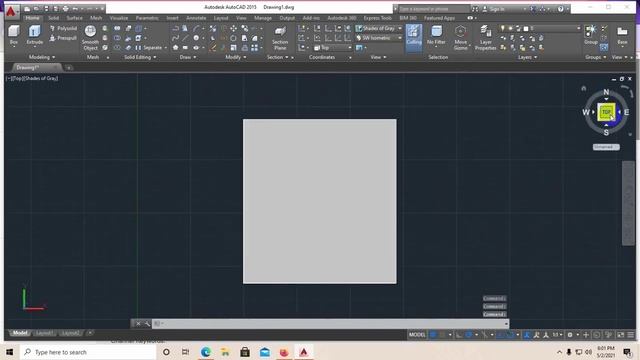Open the Unnamed UCS dropdown below ViewCube
The width and height of the screenshot is (640, 360).
point(606,147)
